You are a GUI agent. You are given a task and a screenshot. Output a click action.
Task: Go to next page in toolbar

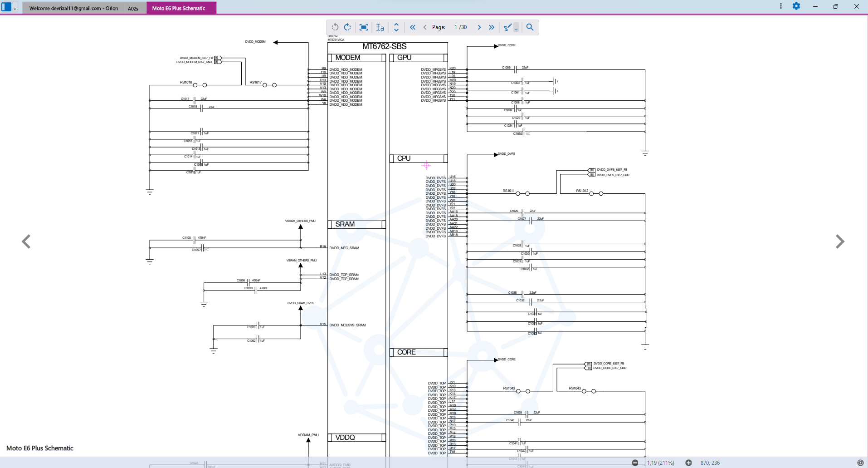coord(479,27)
